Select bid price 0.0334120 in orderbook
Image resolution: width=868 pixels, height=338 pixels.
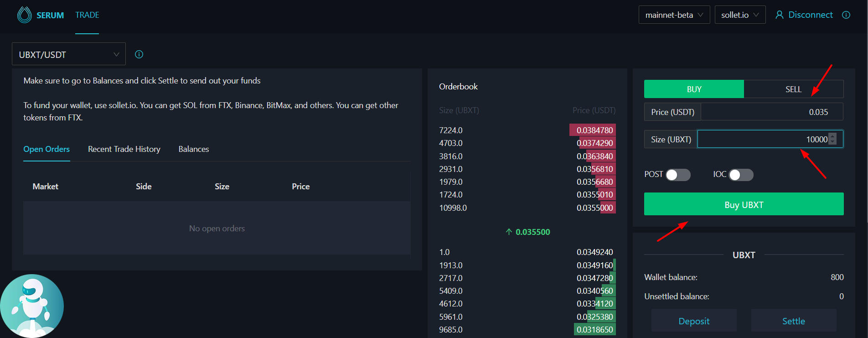point(595,303)
